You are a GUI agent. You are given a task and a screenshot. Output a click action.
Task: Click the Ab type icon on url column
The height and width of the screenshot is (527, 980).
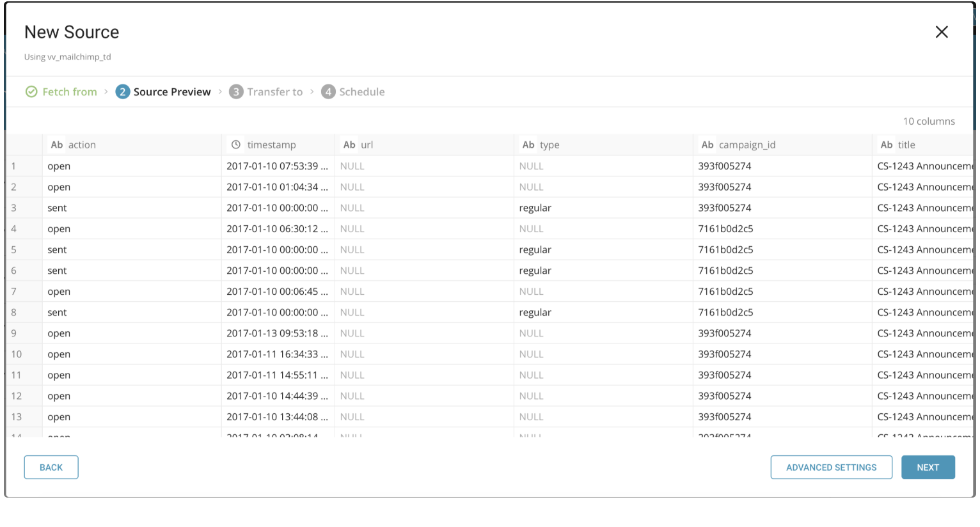pos(349,145)
